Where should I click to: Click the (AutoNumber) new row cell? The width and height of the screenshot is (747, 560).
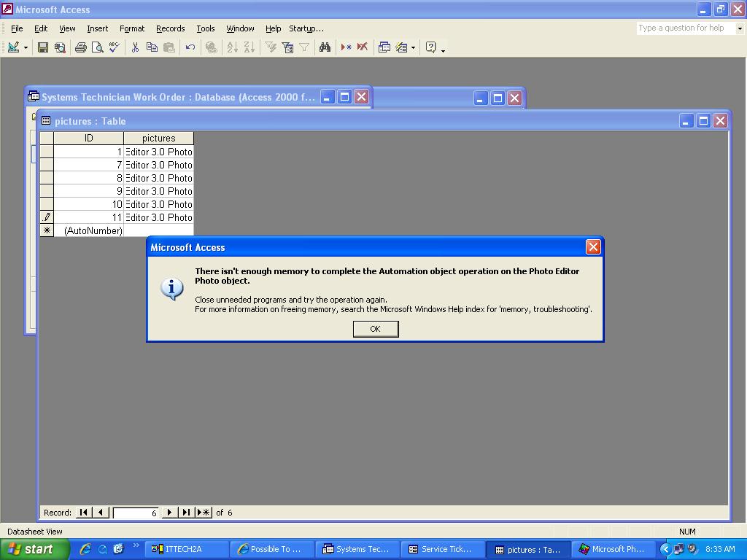pyautogui.click(x=88, y=230)
